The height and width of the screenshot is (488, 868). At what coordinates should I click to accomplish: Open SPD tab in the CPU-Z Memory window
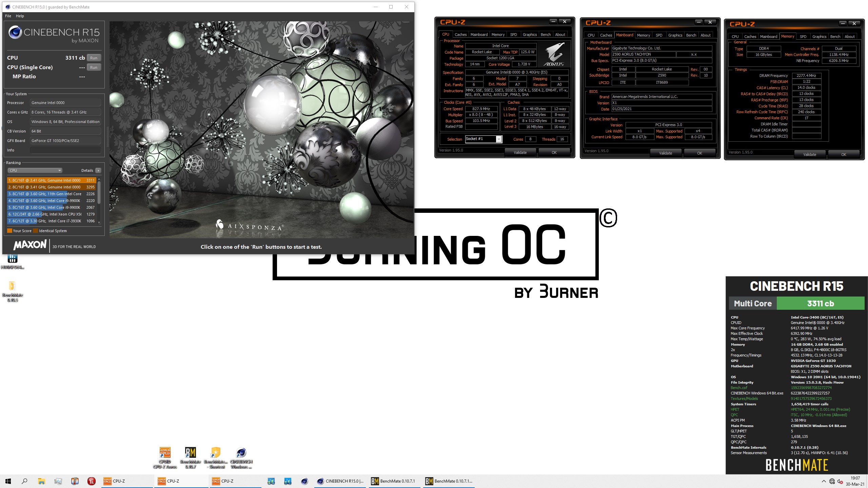[803, 37]
